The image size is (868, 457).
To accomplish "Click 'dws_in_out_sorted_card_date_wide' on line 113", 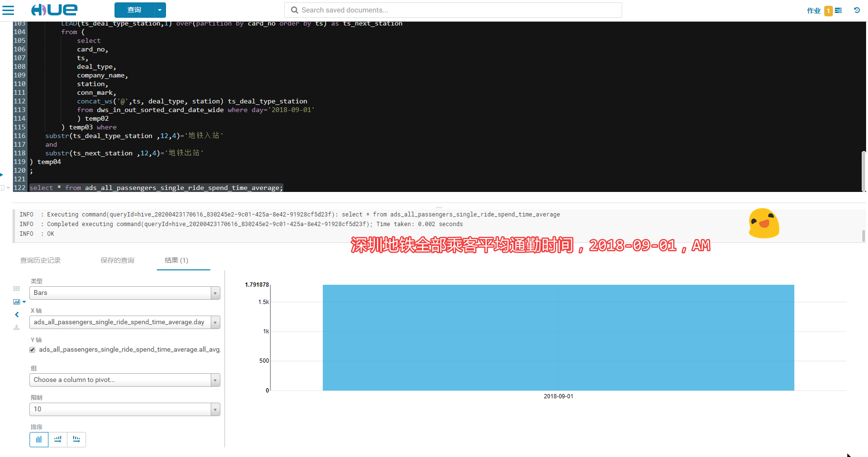I will [x=160, y=110].
